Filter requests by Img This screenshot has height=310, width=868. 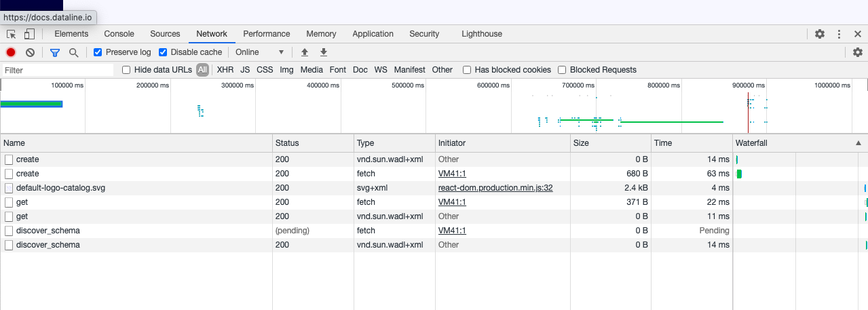click(x=286, y=70)
